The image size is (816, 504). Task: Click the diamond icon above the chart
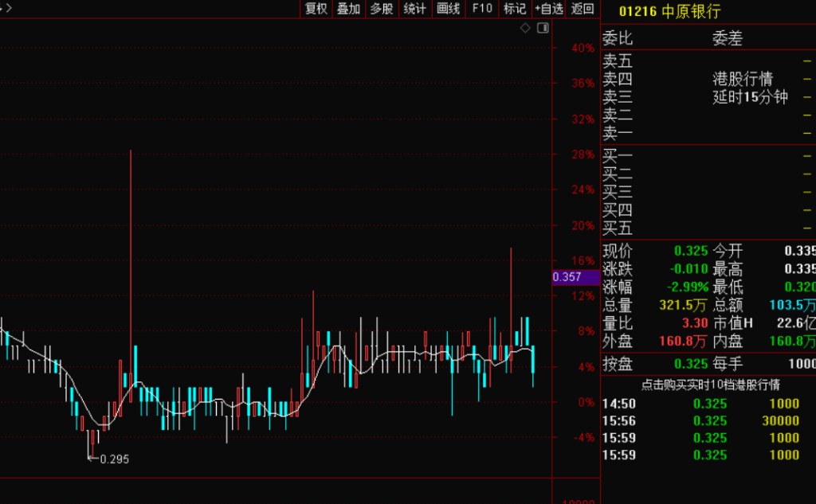pos(526,28)
